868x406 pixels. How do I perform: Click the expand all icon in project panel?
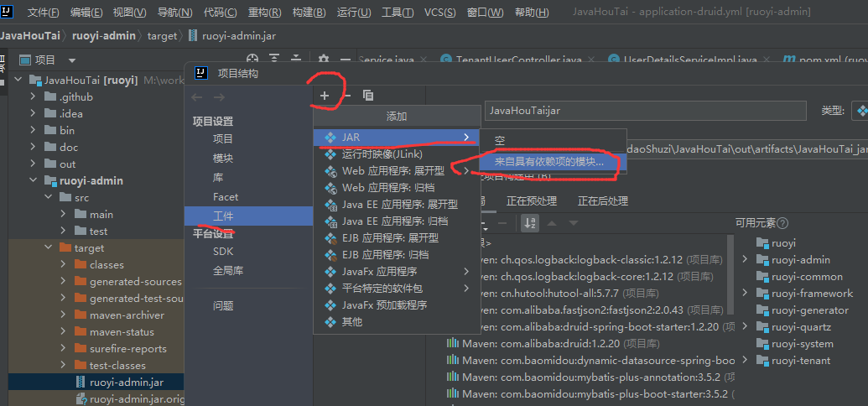(274, 60)
